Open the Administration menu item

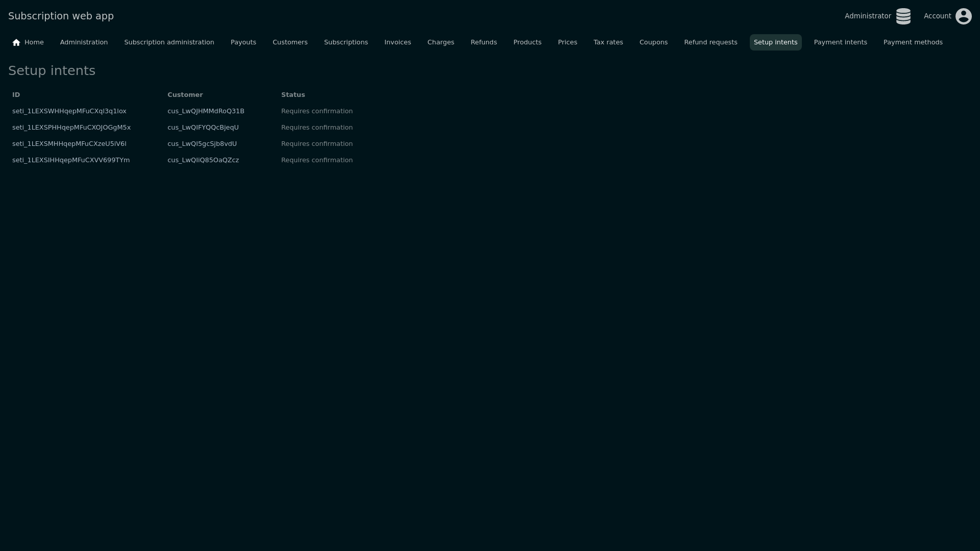[84, 42]
